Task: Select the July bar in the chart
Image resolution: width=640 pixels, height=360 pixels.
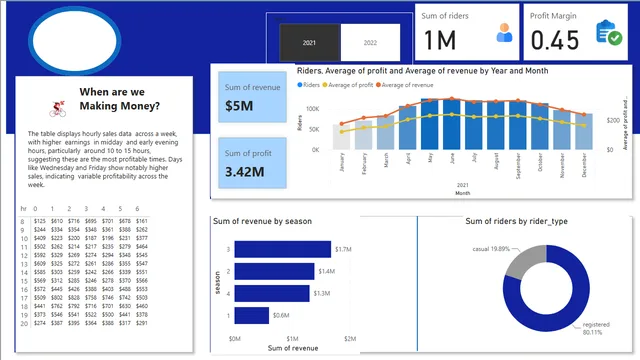Action: pyautogui.click(x=474, y=125)
